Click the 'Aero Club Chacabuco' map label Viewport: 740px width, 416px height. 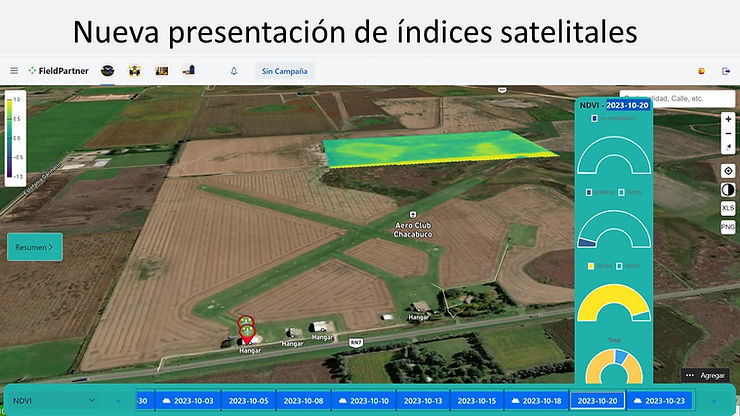pos(413,230)
